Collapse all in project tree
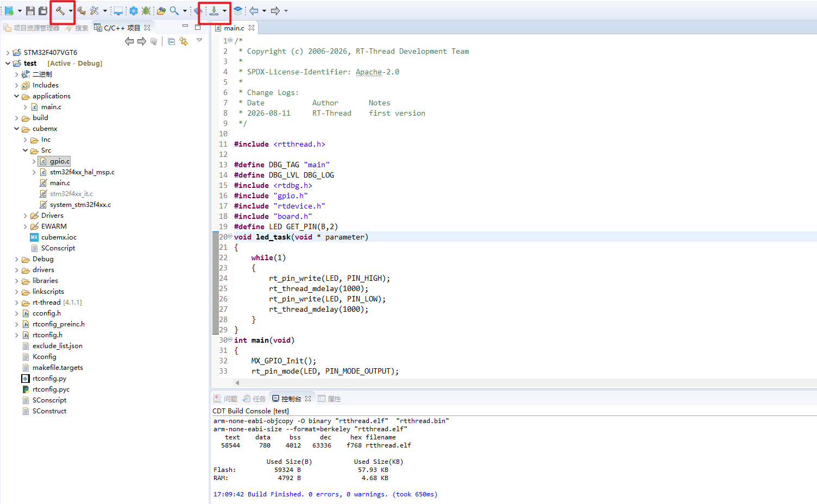 coord(172,41)
